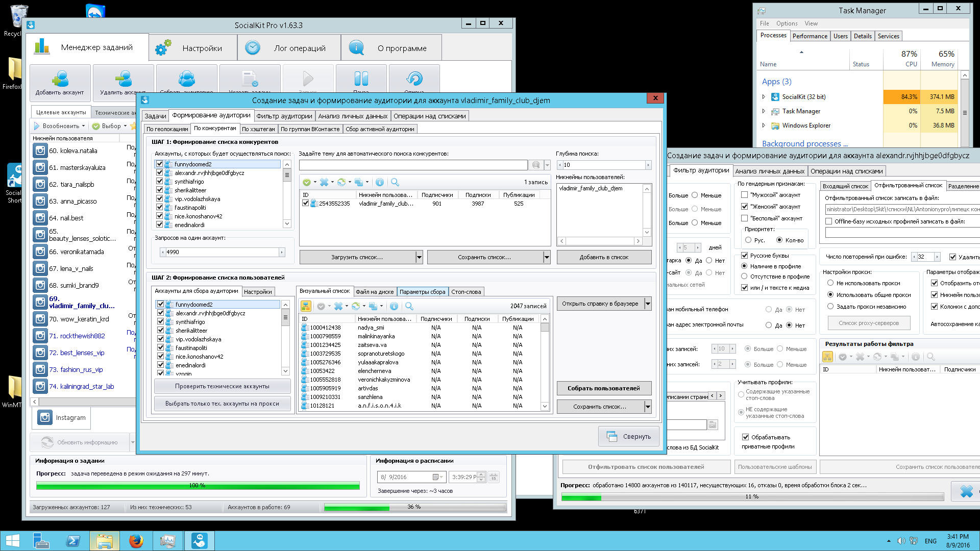Switch to По хэштегам tab

258,129
